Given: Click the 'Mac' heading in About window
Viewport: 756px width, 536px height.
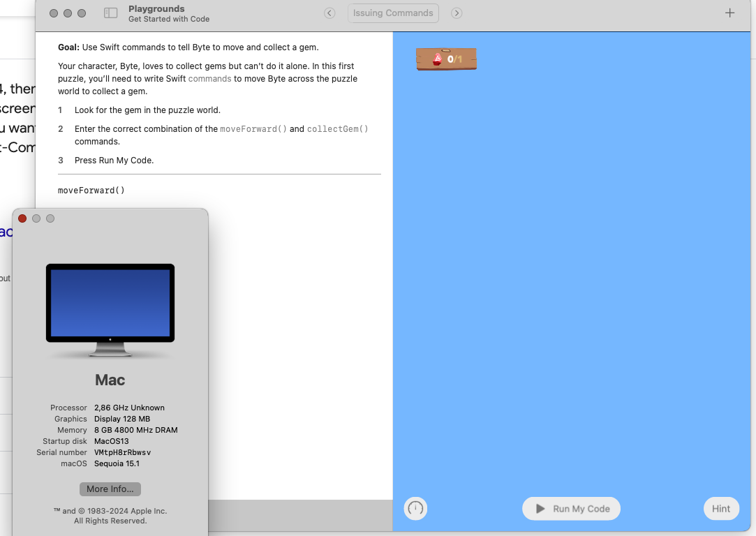Looking at the screenshot, I should pos(110,380).
